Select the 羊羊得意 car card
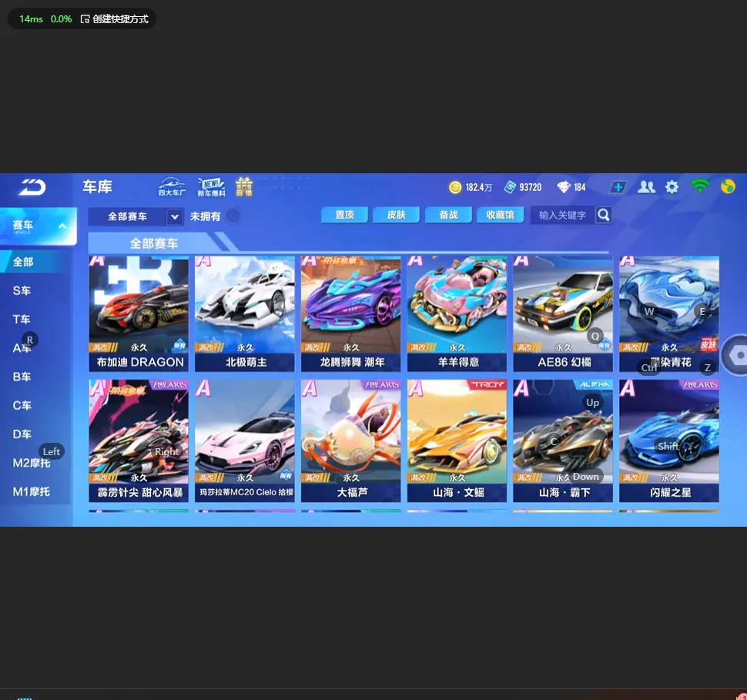 pos(457,313)
